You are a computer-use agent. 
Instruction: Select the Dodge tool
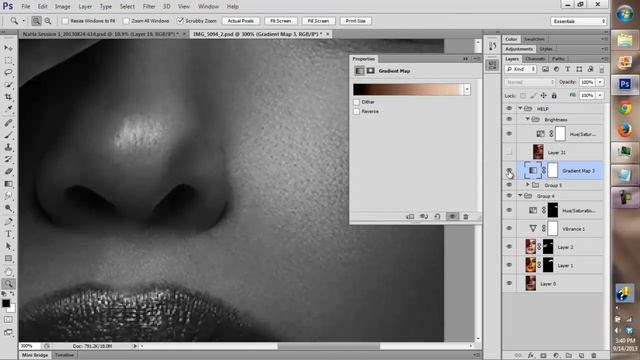[x=8, y=208]
